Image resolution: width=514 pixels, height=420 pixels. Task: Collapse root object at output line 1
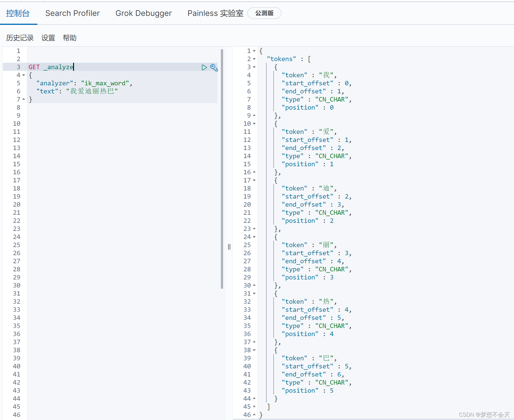[254, 51]
